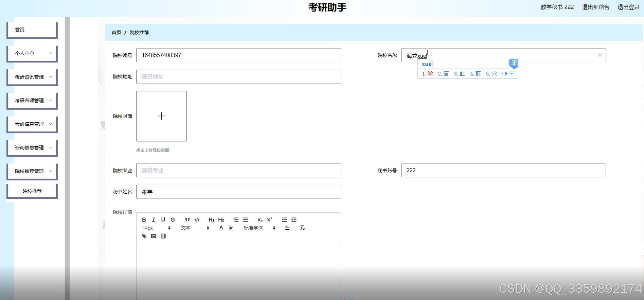
Task: Apply subscript formatting
Action: point(260,220)
